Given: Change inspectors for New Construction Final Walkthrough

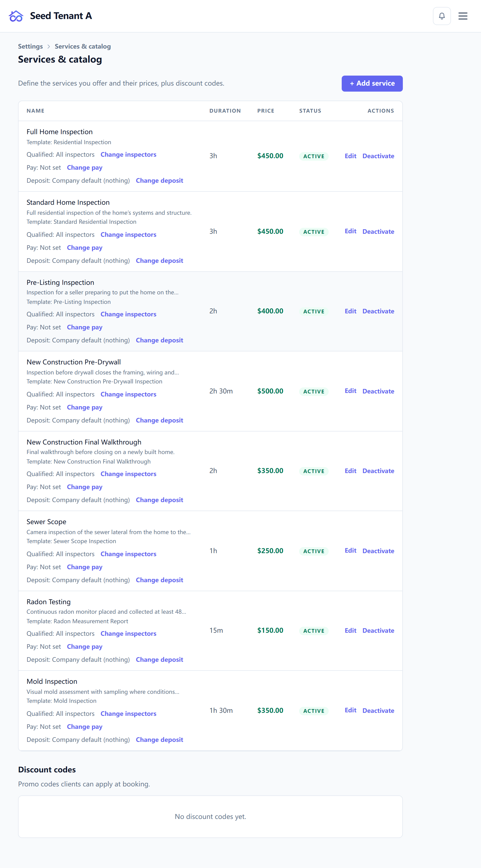Looking at the screenshot, I should [129, 474].
